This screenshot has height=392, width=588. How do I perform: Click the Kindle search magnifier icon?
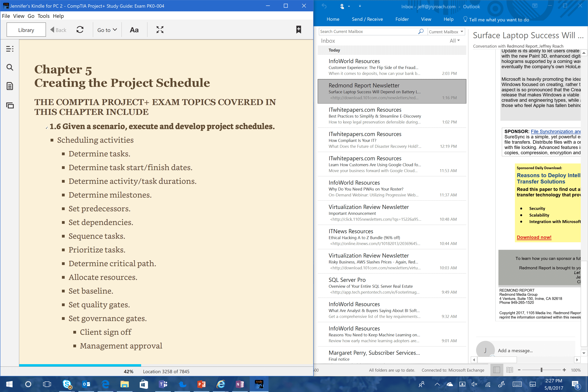point(10,67)
